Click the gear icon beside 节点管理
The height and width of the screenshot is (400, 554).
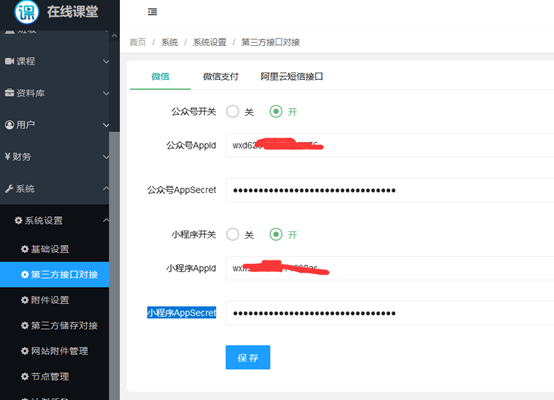click(25, 376)
